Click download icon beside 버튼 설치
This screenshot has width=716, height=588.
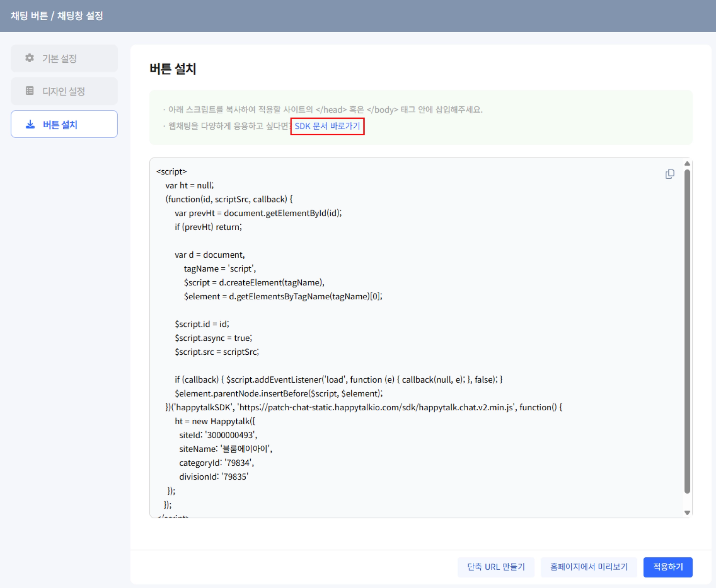tap(30, 125)
